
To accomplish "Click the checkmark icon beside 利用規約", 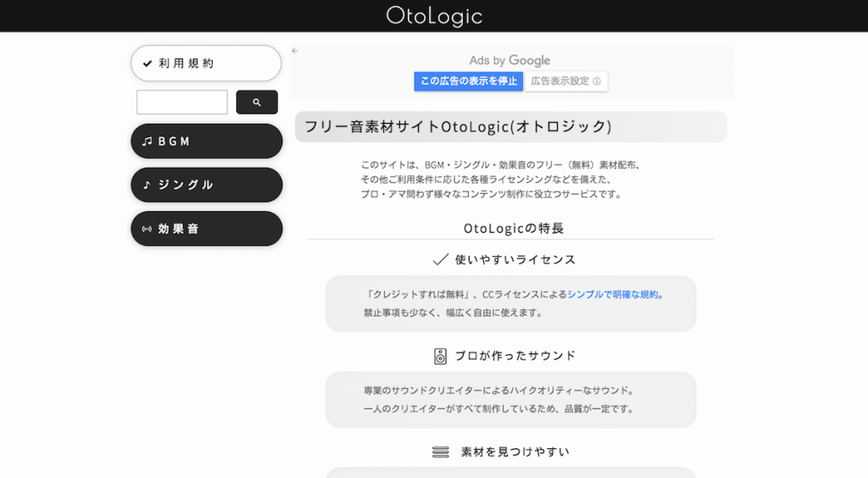I will (x=147, y=64).
